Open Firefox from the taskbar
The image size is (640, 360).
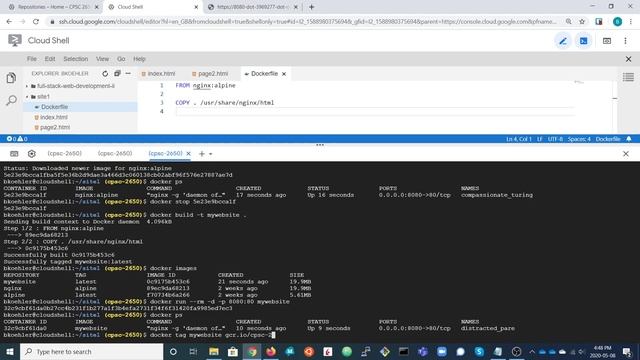(271, 351)
